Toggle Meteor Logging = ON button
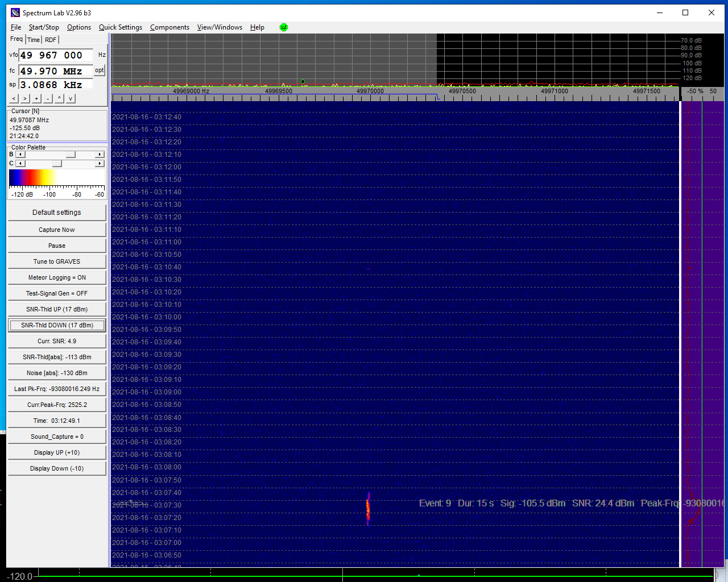Screen dimensions: 728x582 pos(57,277)
